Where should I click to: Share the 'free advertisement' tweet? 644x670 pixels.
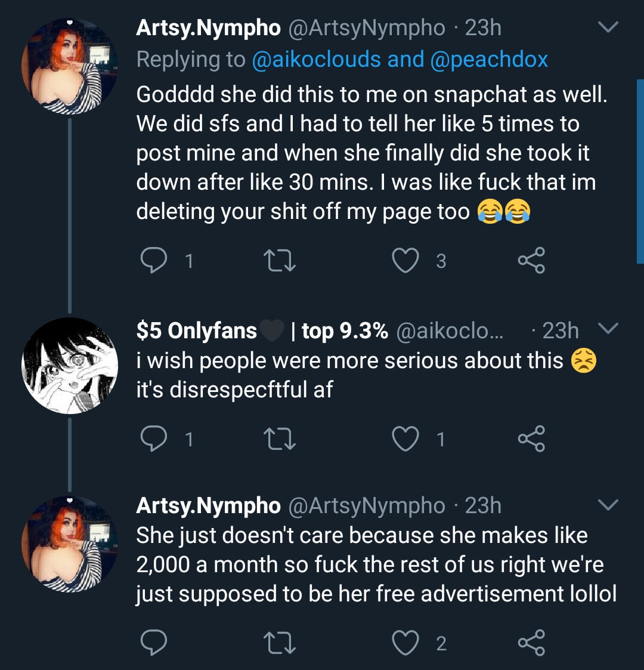click(x=531, y=643)
